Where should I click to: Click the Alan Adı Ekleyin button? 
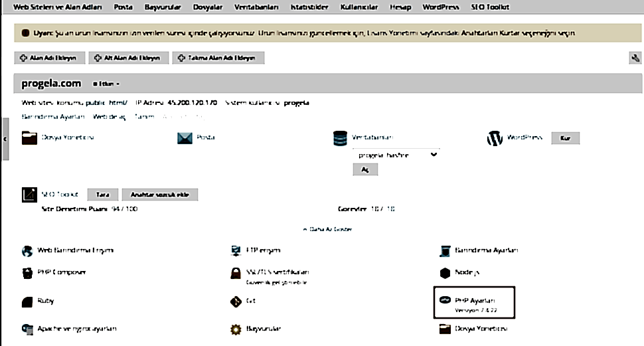coord(50,58)
